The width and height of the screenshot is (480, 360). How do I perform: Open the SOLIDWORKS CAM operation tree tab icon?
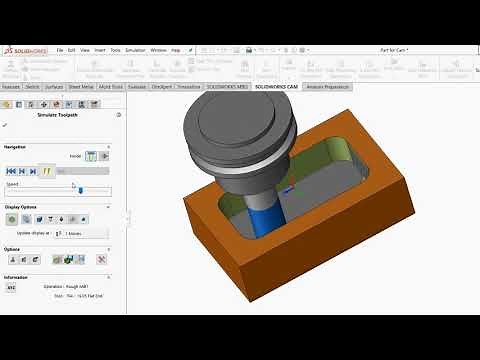[x=81, y=105]
